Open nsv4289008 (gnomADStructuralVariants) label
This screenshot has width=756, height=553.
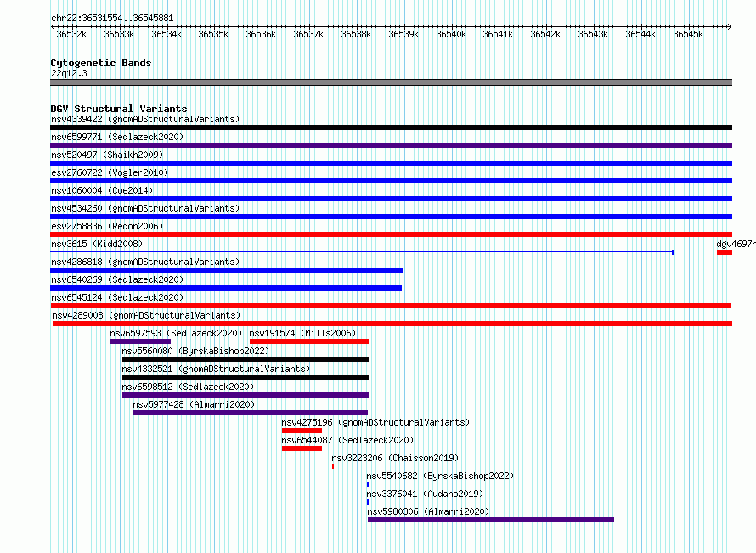pos(146,315)
